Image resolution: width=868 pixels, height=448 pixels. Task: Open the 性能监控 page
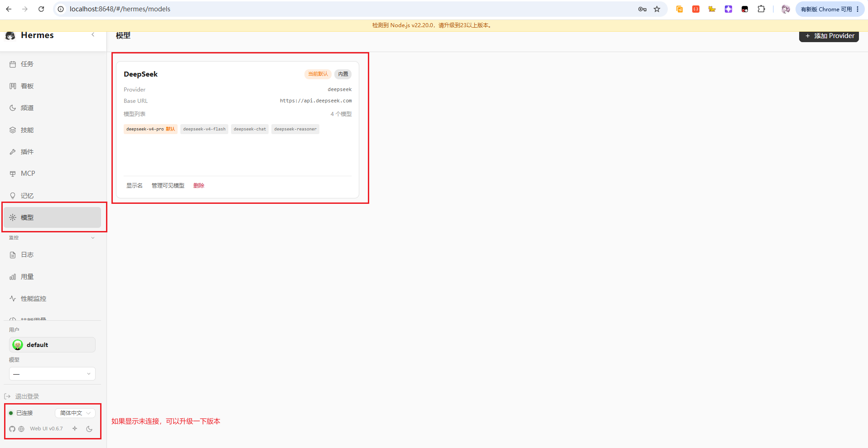pyautogui.click(x=52, y=299)
